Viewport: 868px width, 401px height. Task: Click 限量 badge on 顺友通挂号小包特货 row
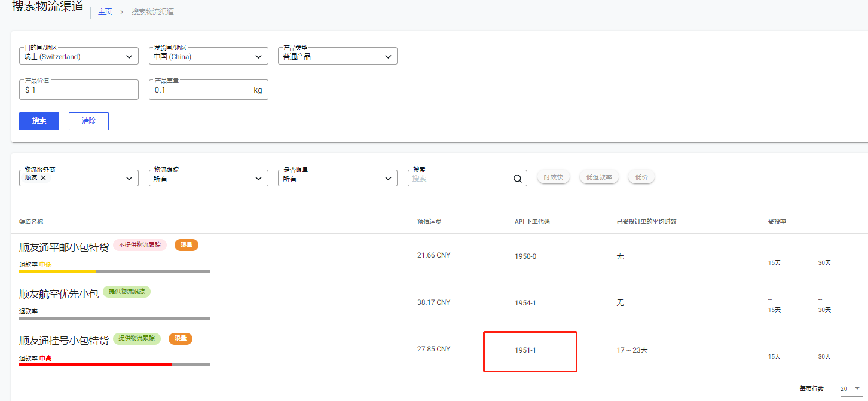pos(181,338)
